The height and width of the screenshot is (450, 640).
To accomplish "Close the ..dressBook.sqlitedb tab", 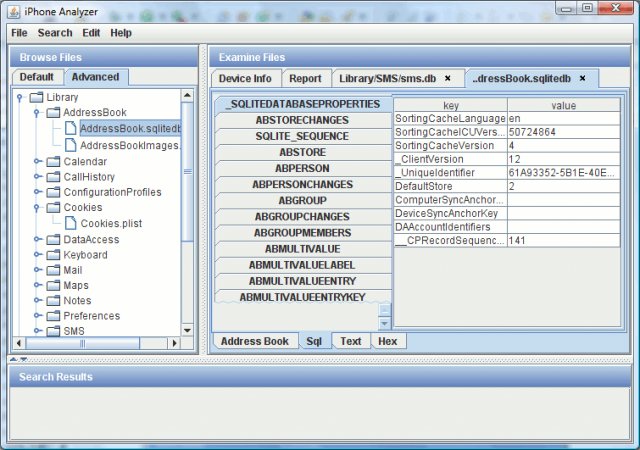I will coord(582,78).
